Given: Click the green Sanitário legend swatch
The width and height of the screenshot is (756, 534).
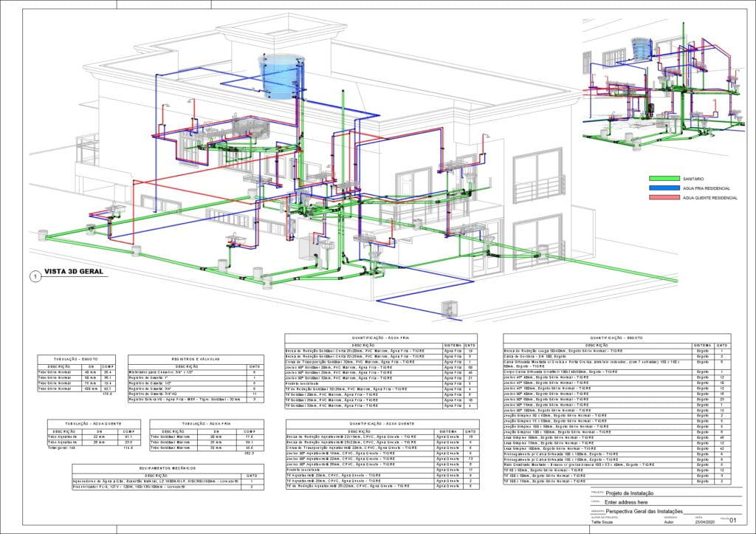Looking at the screenshot, I should [663, 179].
